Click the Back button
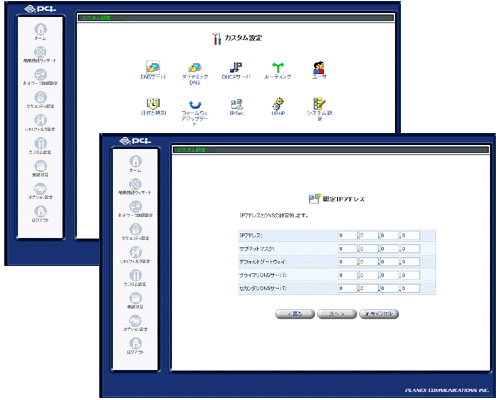 pyautogui.click(x=295, y=314)
